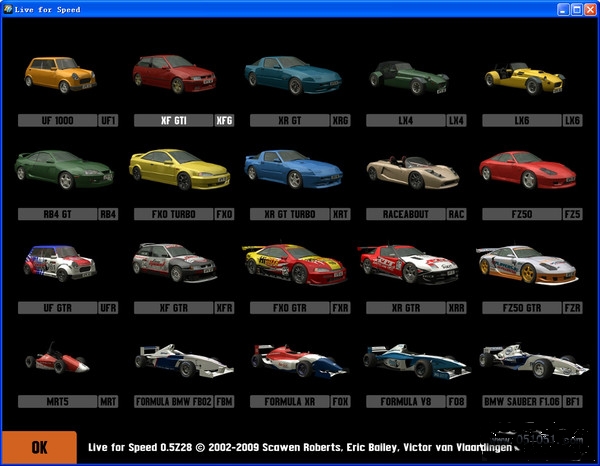Image resolution: width=600 pixels, height=466 pixels.
Task: Click the Live for Speed title bar icon
Action: (x=8, y=9)
